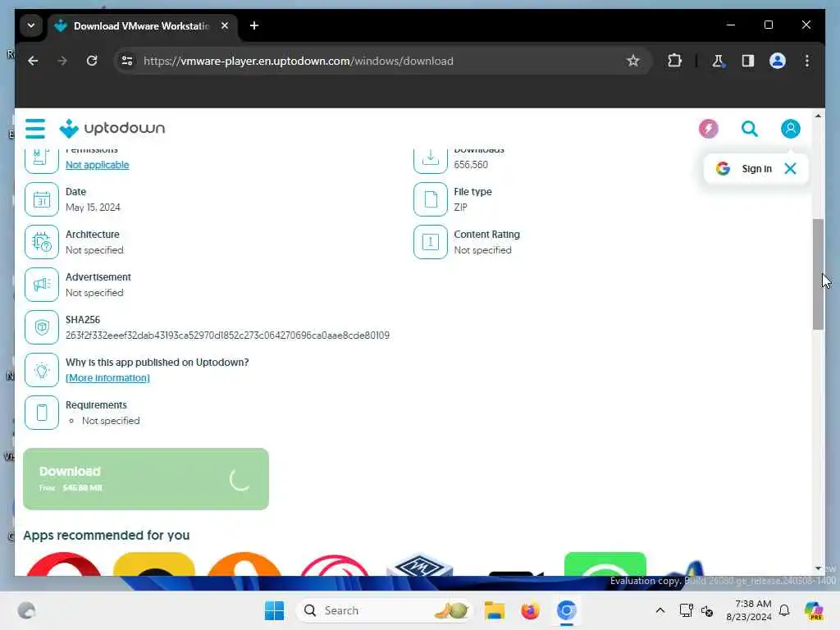Click the page vertical scrollbar thumb
840x630 pixels.
(x=818, y=274)
